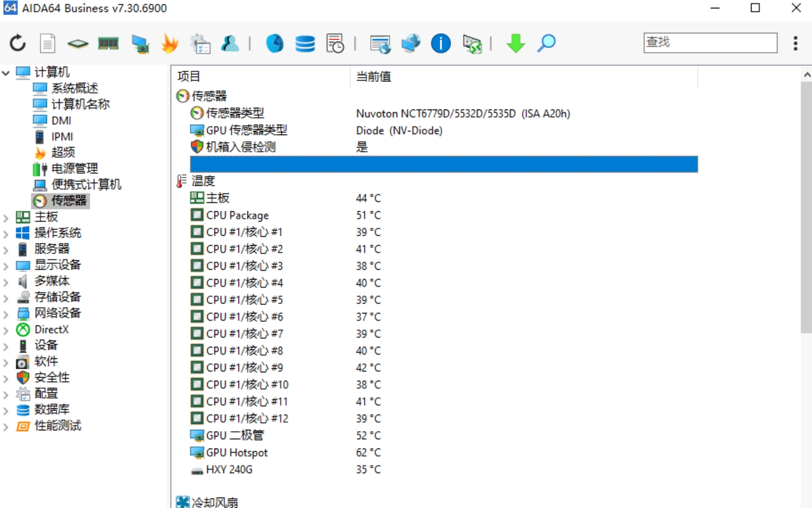The image size is (812, 508).
Task: Select CPU #1/核心 #6 row
Action: coord(444,317)
